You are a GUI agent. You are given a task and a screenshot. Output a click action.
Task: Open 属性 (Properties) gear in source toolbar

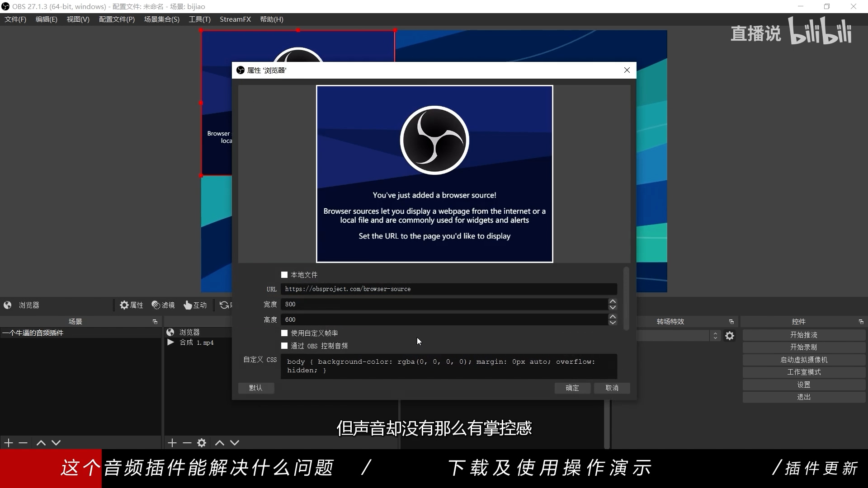click(131, 305)
